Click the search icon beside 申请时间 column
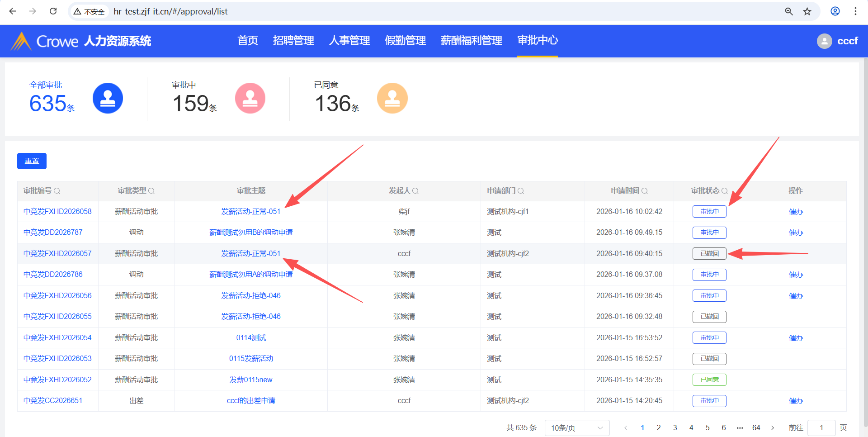 (x=645, y=191)
